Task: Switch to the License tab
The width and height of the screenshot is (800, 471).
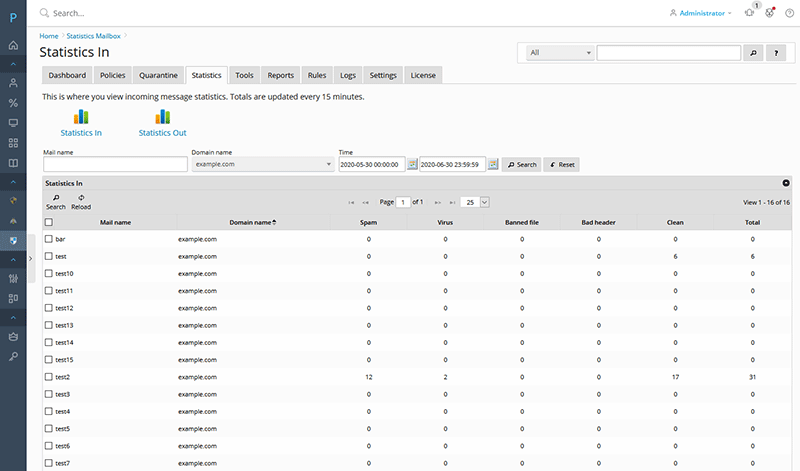Action: pyautogui.click(x=423, y=75)
